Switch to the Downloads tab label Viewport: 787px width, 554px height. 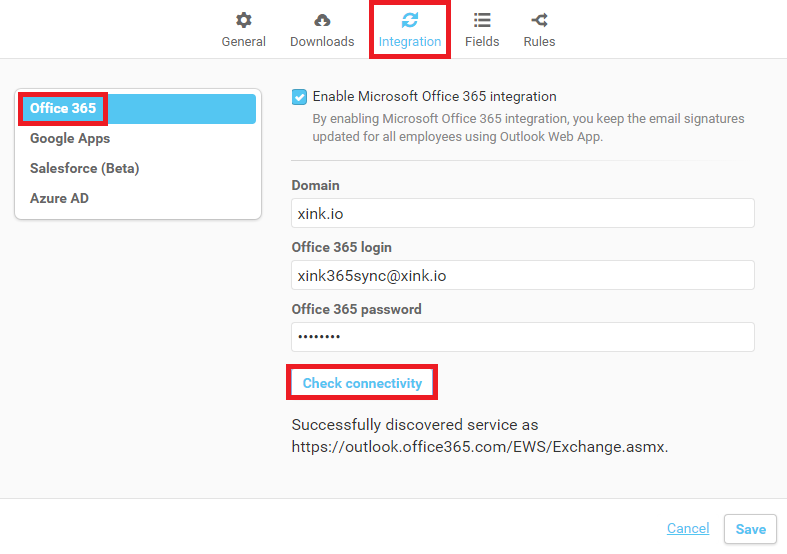(x=322, y=42)
